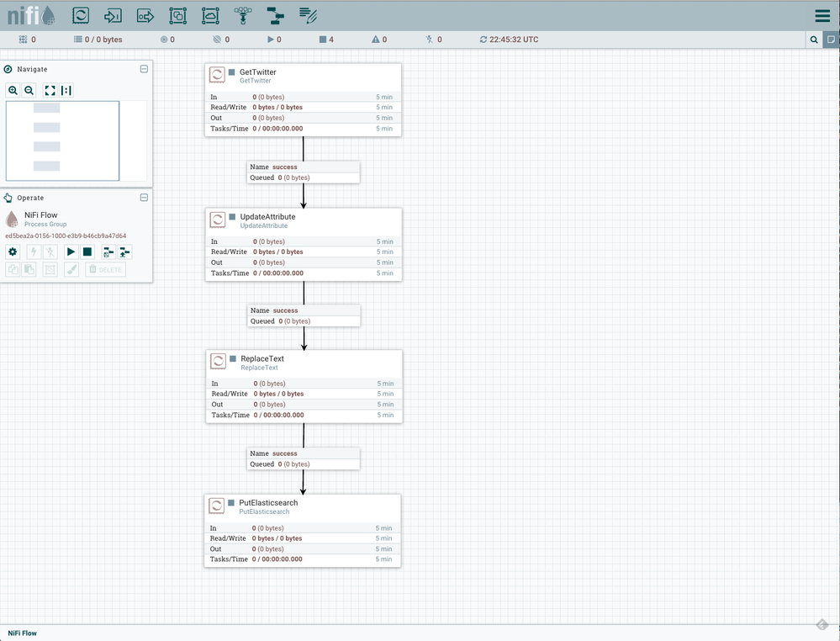
Task: Select the Funnel icon in the toolbar
Action: point(241,15)
